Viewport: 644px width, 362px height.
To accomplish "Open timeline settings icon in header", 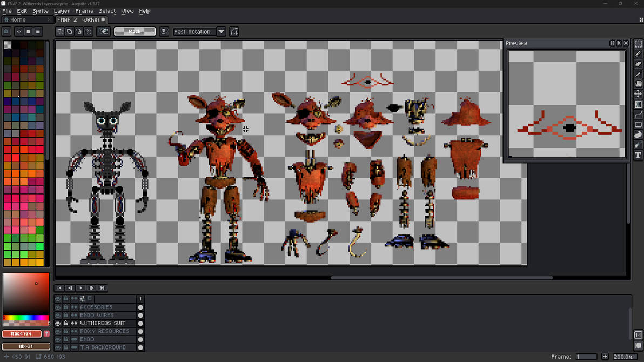I will coord(82,299).
